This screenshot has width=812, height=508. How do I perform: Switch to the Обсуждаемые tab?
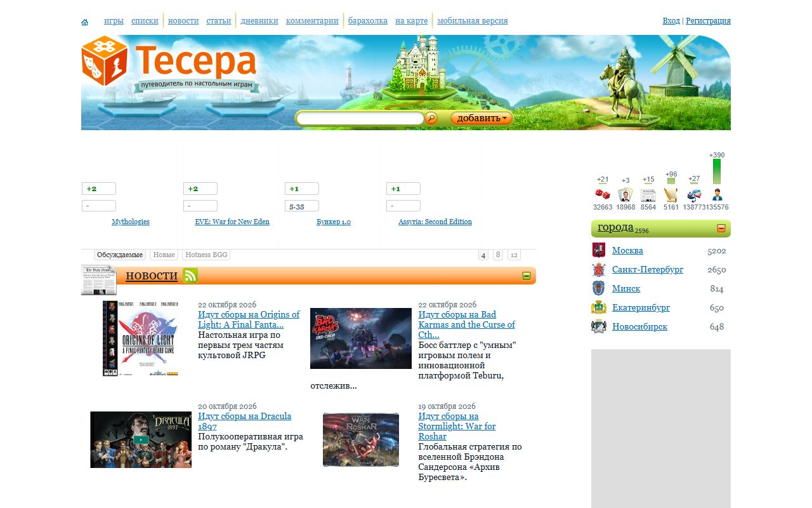click(x=120, y=255)
